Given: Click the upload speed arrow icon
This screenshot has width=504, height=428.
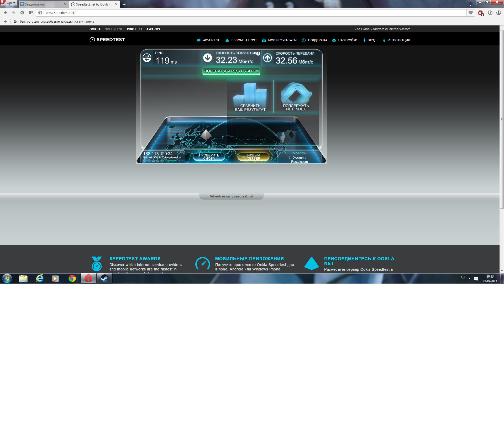Looking at the screenshot, I should click(267, 58).
